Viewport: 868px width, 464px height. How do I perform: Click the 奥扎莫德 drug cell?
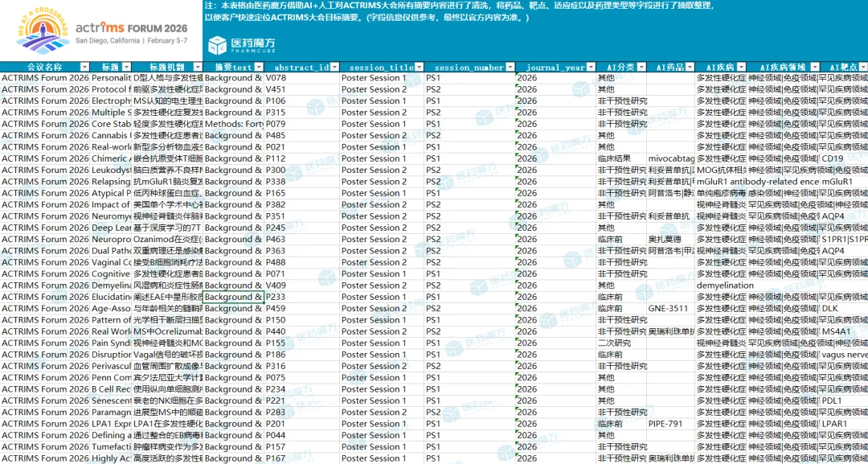pyautogui.click(x=671, y=239)
